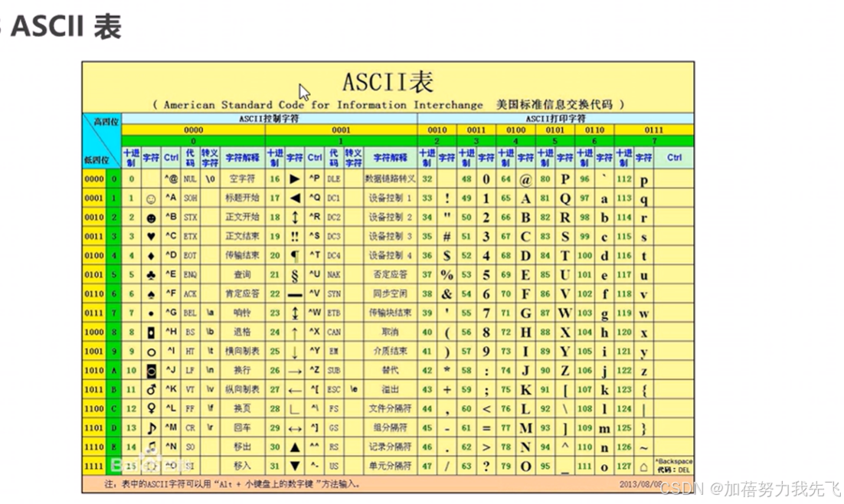Click the 'DLE' code cell
844x504 pixels.
click(334, 178)
